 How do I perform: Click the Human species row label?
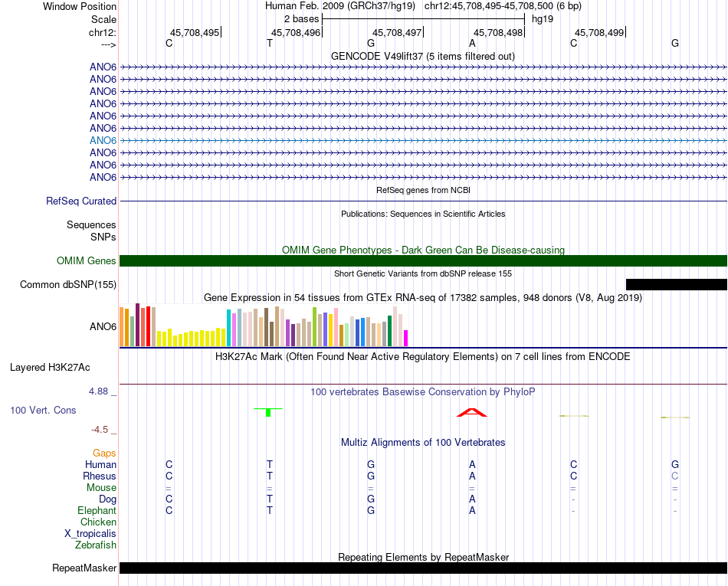100,464
